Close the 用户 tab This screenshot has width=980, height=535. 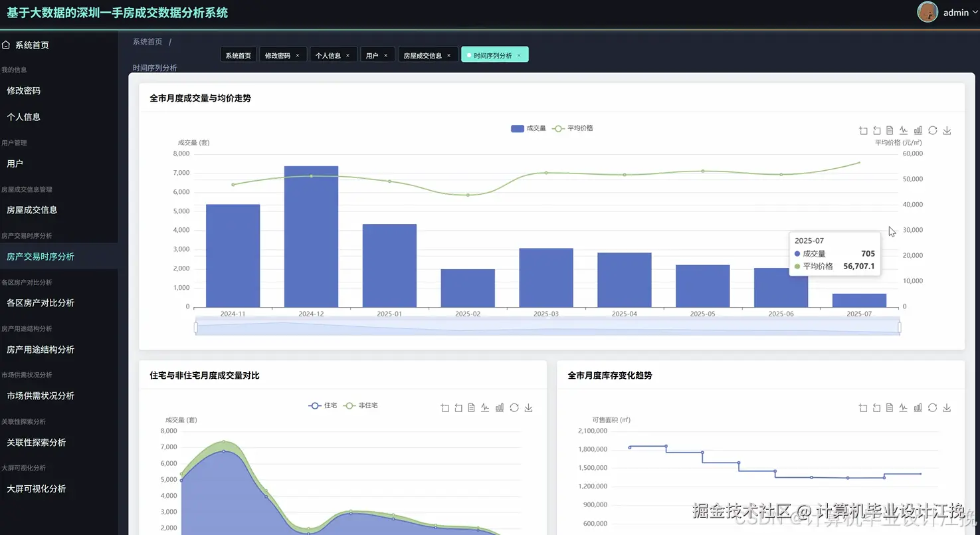point(385,56)
